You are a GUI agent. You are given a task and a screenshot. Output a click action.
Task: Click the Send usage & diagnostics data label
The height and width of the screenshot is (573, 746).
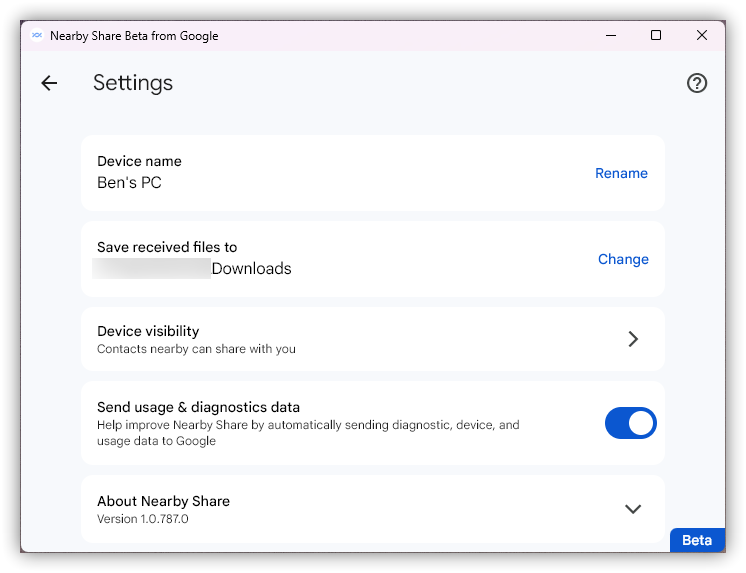tap(198, 407)
